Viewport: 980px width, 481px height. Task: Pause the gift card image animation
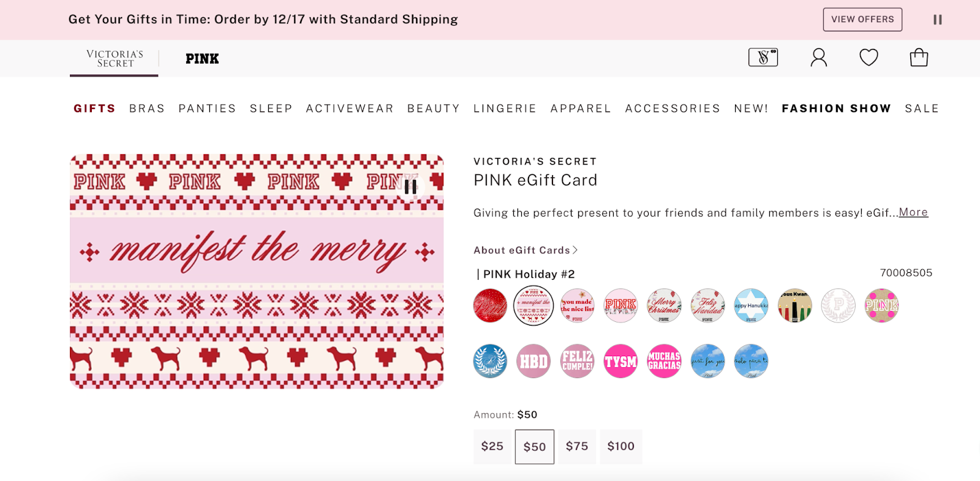point(410,187)
